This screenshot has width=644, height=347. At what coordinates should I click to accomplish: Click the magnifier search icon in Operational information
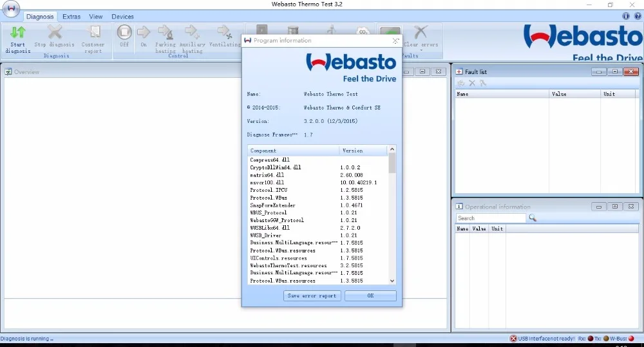coord(533,218)
